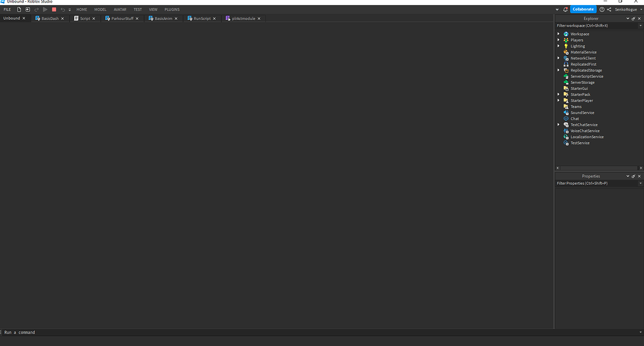This screenshot has height=346, width=644.
Task: Select the BasicAnim script tab
Action: 164,19
